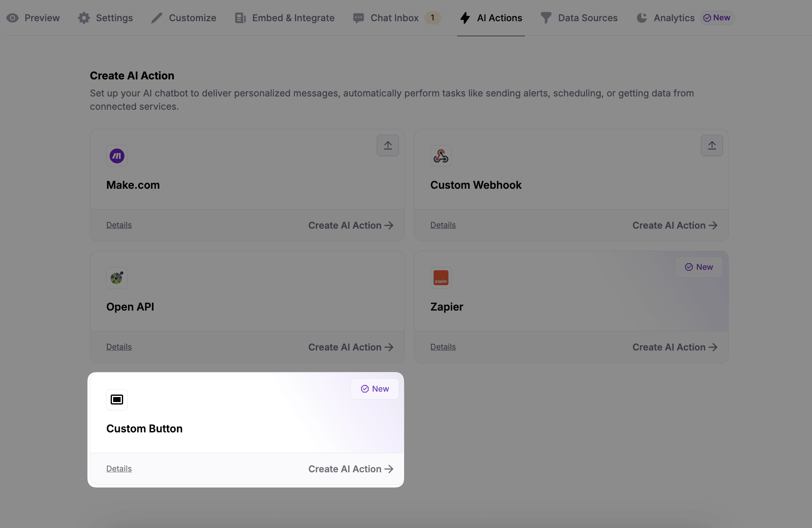This screenshot has height=528, width=812.
Task: Click the pencil icon beside Customize
Action: click(x=156, y=17)
